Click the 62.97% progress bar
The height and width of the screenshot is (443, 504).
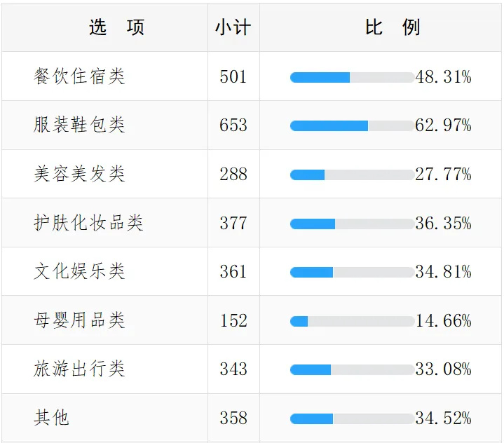pyautogui.click(x=352, y=125)
